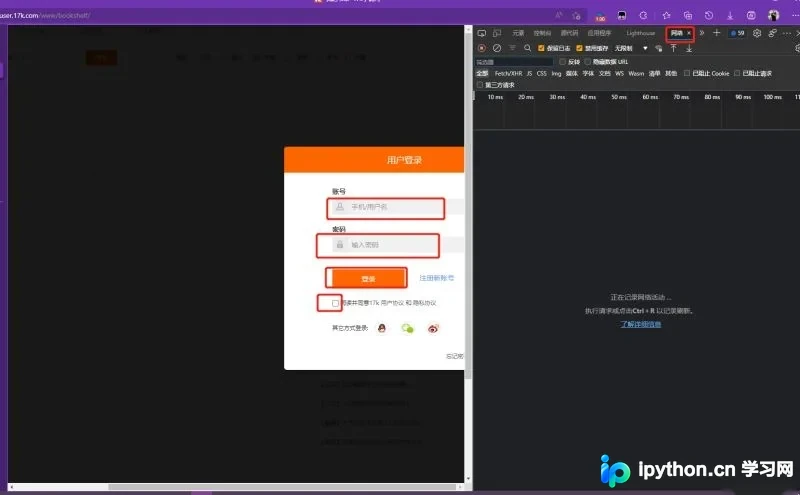Click the import HAR upload arrow icon
Viewport: 800px width, 495px height.
[673, 48]
